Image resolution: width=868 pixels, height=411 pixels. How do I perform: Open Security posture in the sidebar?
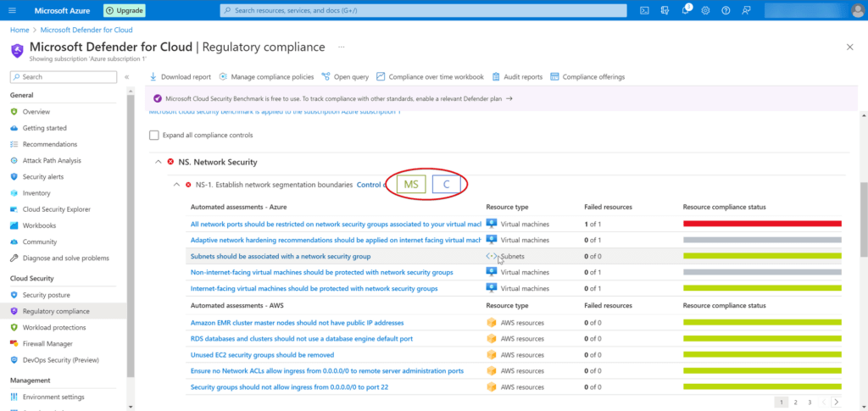[47, 296]
